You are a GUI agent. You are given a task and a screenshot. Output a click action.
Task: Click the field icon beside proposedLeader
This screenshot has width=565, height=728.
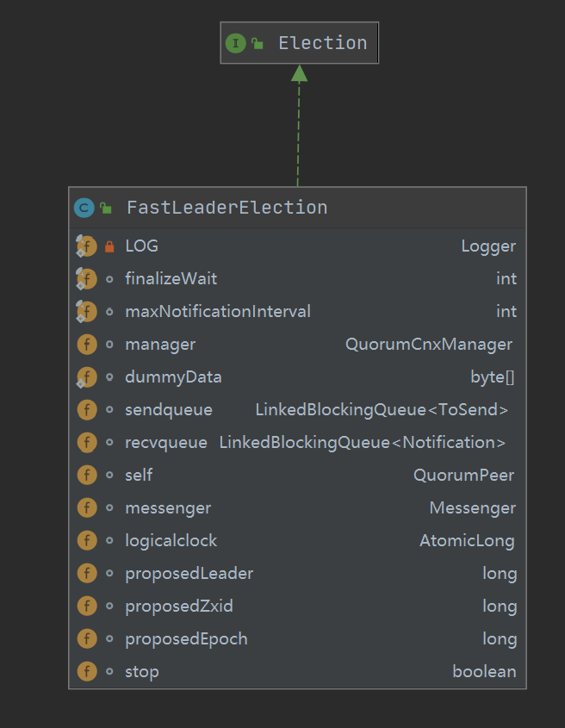point(87,574)
